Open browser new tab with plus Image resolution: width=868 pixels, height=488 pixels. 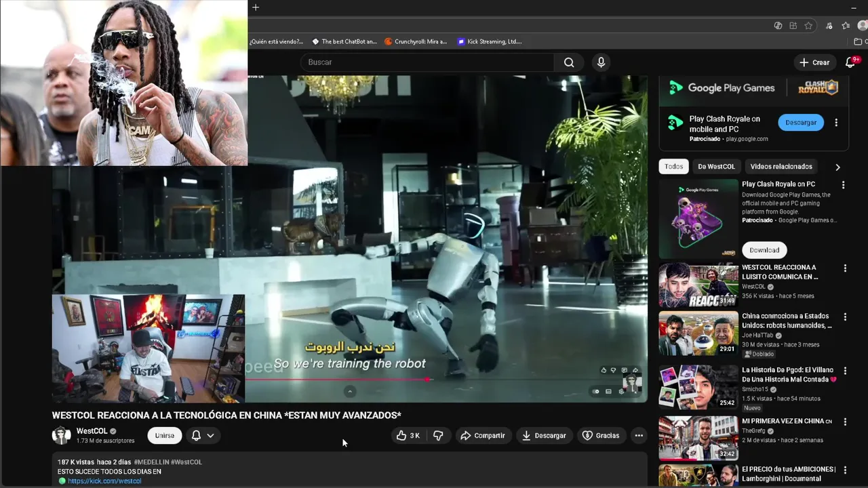[256, 7]
